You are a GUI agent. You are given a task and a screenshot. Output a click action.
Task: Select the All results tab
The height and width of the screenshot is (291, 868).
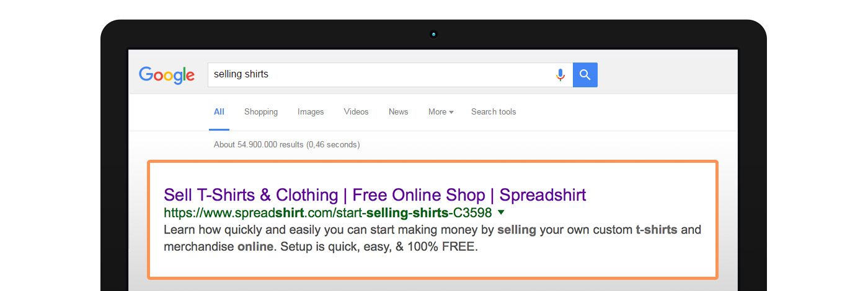(219, 112)
